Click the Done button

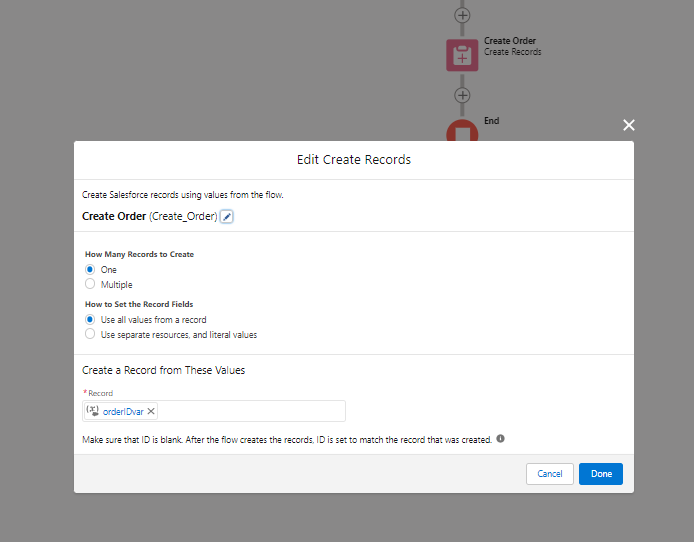tap(600, 474)
